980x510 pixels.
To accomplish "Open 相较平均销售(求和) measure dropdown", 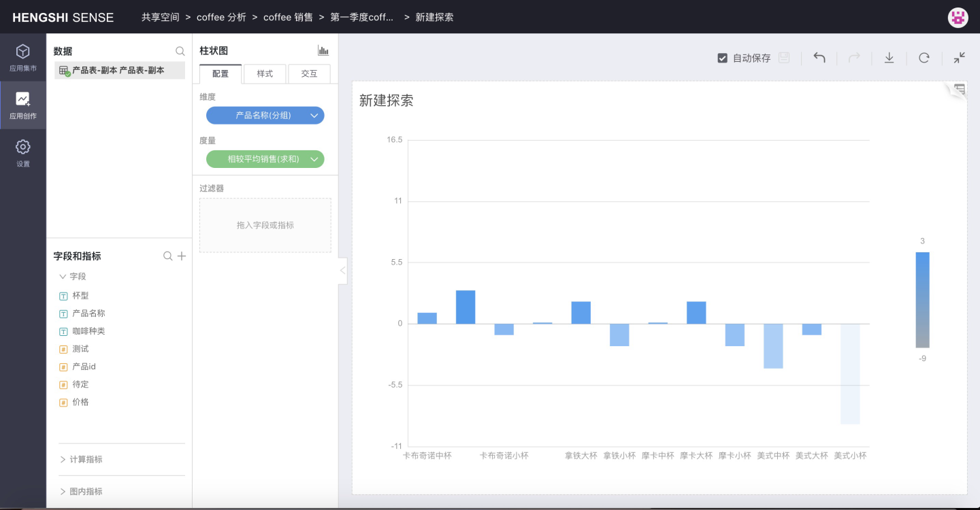I will click(x=314, y=159).
